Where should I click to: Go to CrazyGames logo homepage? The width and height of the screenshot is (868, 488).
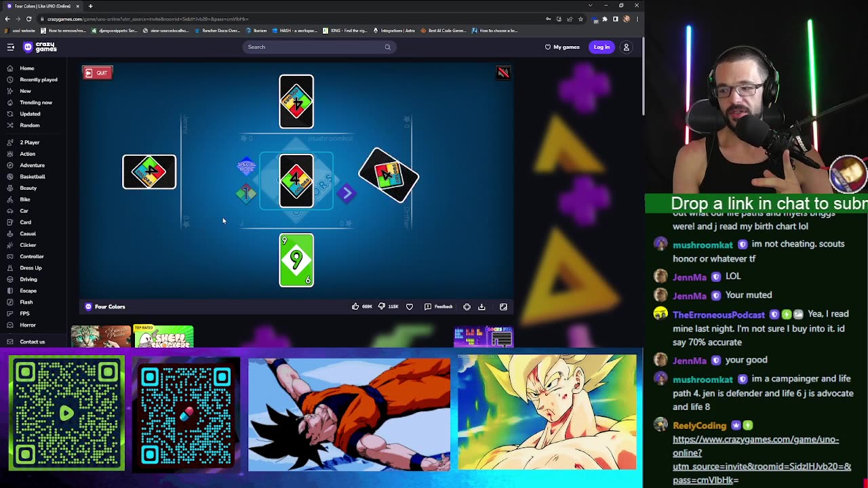40,47
